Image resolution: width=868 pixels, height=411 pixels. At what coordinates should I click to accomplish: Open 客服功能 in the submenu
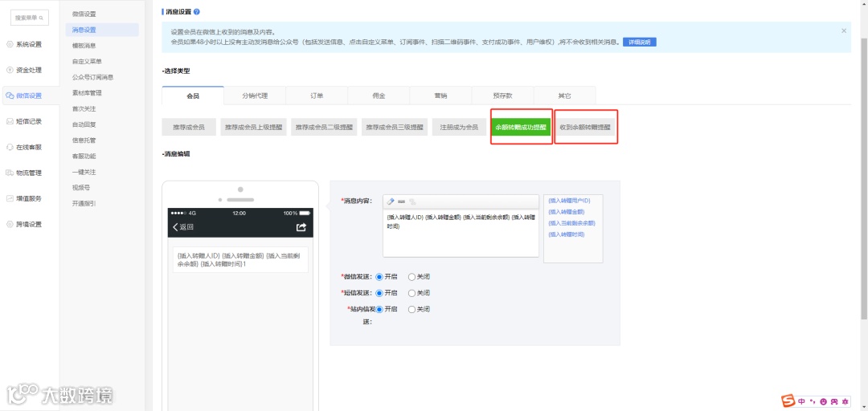point(84,157)
